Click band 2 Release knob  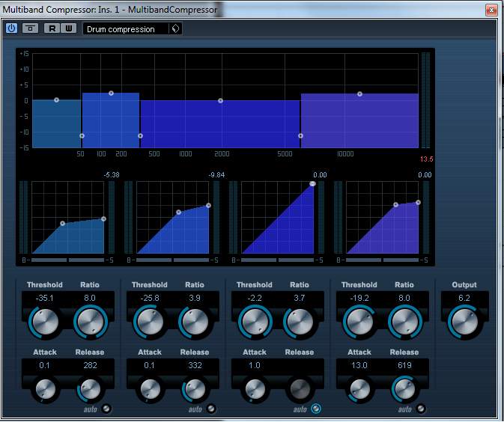click(194, 389)
